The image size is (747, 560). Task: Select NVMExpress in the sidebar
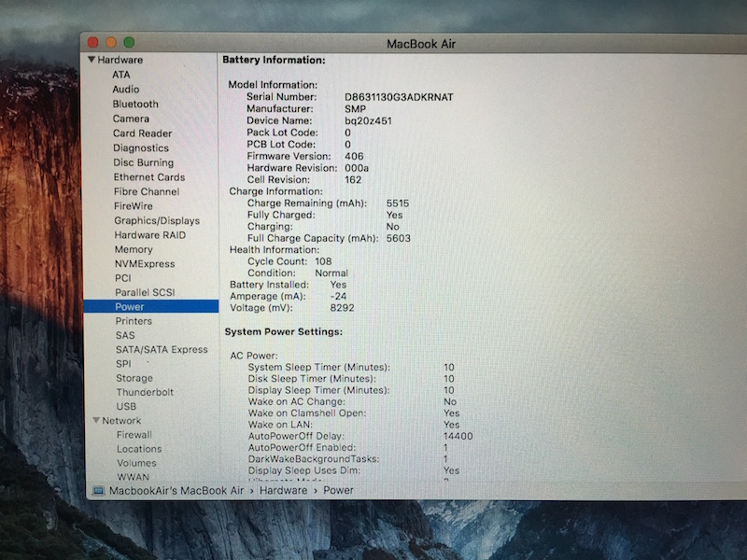(145, 263)
